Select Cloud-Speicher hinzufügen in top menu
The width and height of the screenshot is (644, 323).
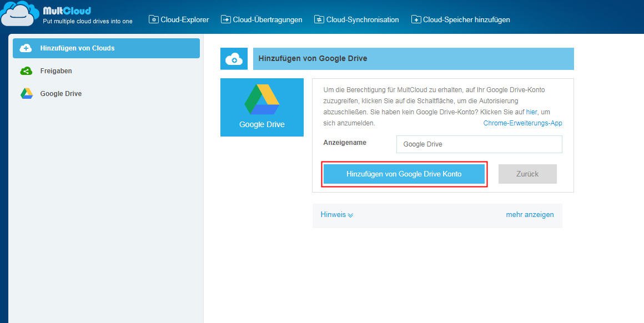point(460,19)
